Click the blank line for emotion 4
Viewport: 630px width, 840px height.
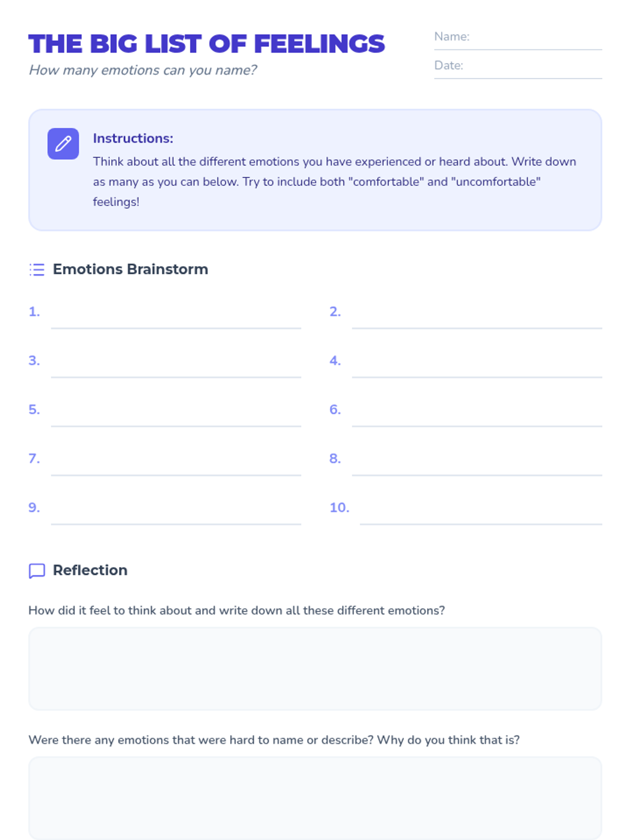click(x=477, y=365)
